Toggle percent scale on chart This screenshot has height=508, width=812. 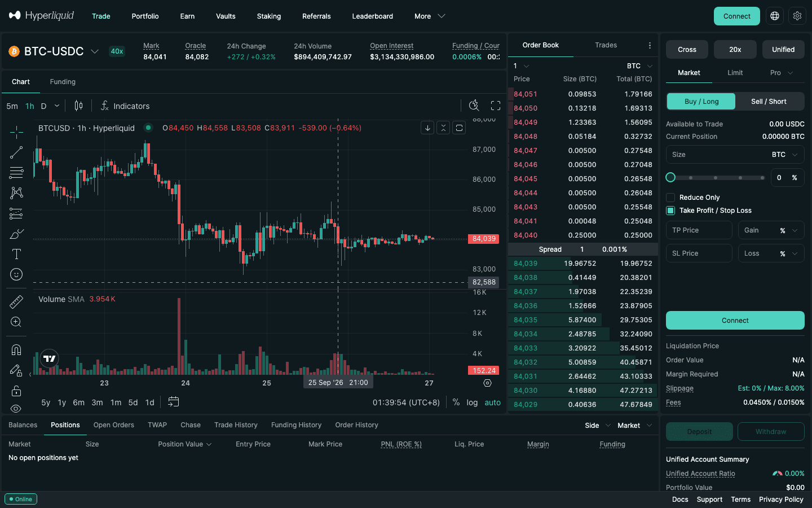[456, 402]
